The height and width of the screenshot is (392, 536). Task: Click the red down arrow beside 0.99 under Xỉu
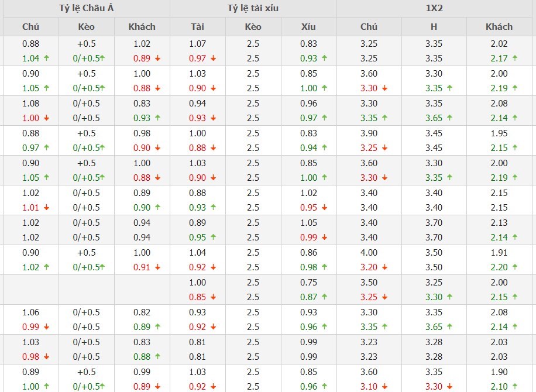pos(324,238)
